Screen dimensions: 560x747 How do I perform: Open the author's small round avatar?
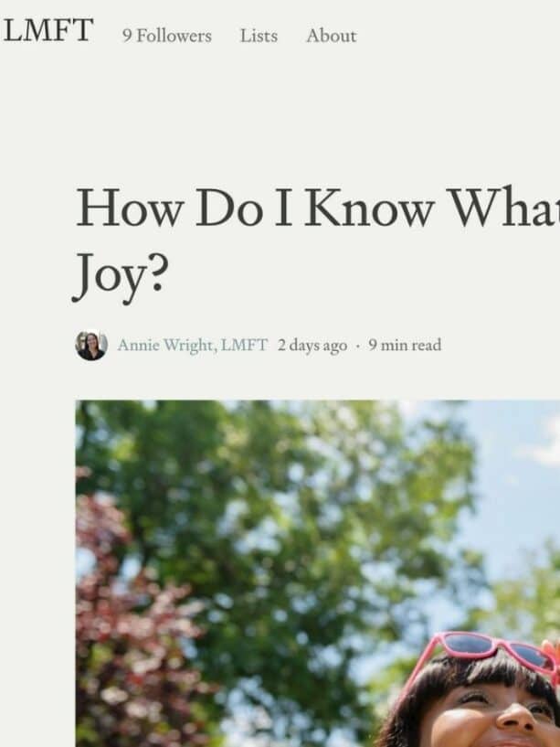91,346
